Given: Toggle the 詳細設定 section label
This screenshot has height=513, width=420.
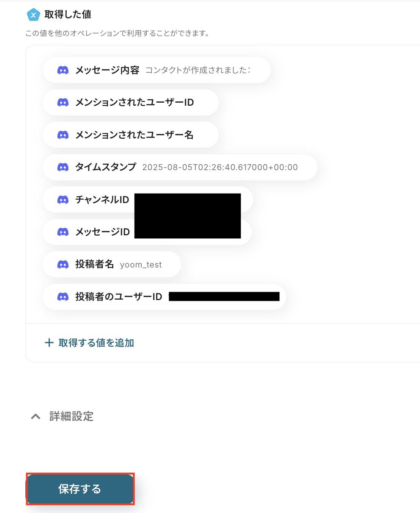Looking at the screenshot, I should [x=71, y=416].
